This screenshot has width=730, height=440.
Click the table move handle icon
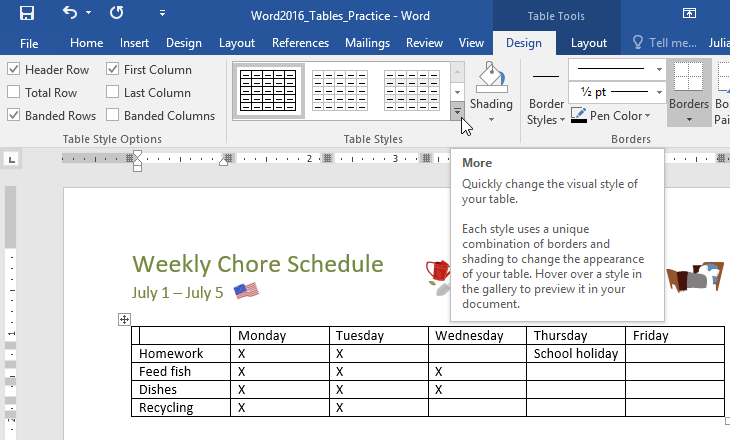[x=124, y=319]
